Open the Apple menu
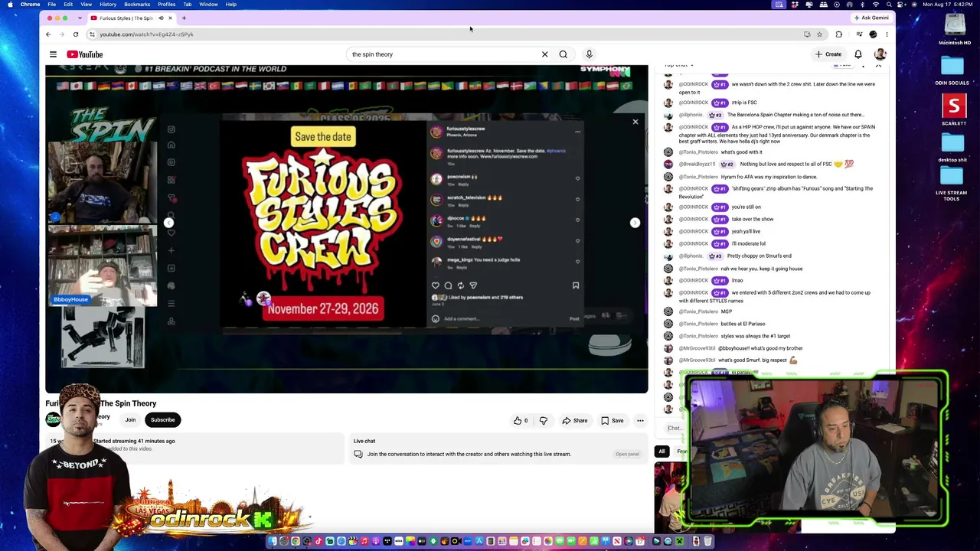This screenshot has width=980, height=551. tap(10, 5)
